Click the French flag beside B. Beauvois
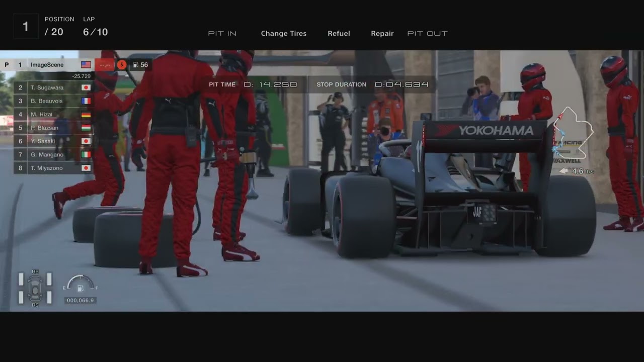The image size is (644, 362). (86, 101)
